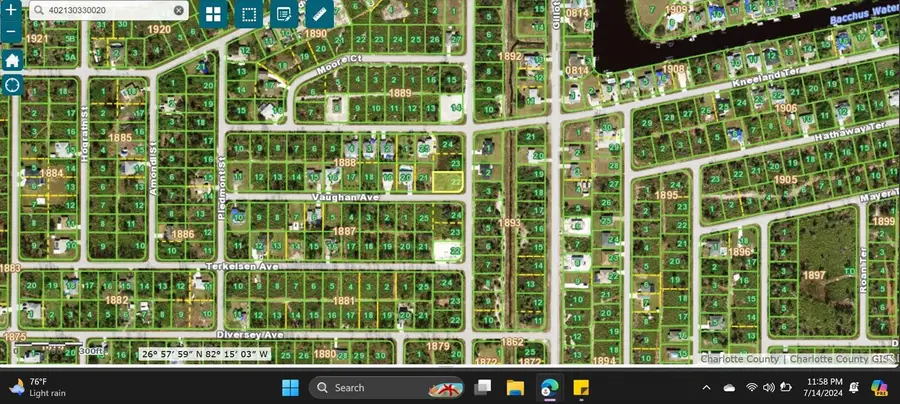Open File Explorer from taskbar
900x404 pixels.
pyautogui.click(x=515, y=388)
